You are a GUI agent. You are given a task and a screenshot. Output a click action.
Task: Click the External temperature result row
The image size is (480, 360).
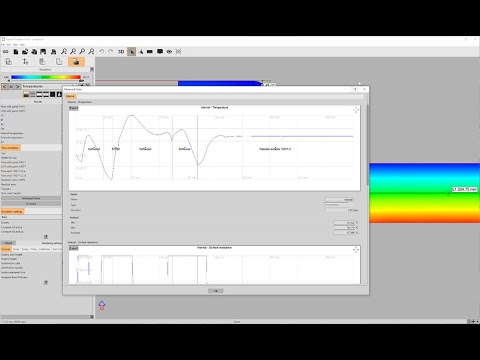pyautogui.click(x=12, y=137)
